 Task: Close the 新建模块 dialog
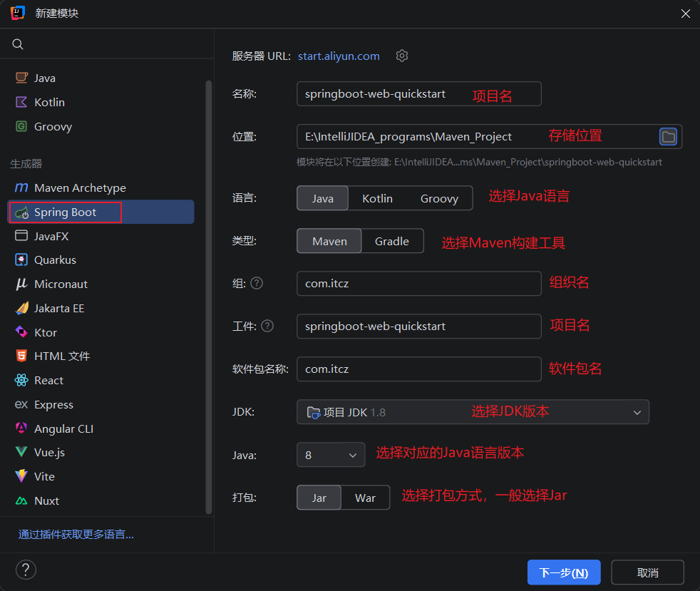686,14
